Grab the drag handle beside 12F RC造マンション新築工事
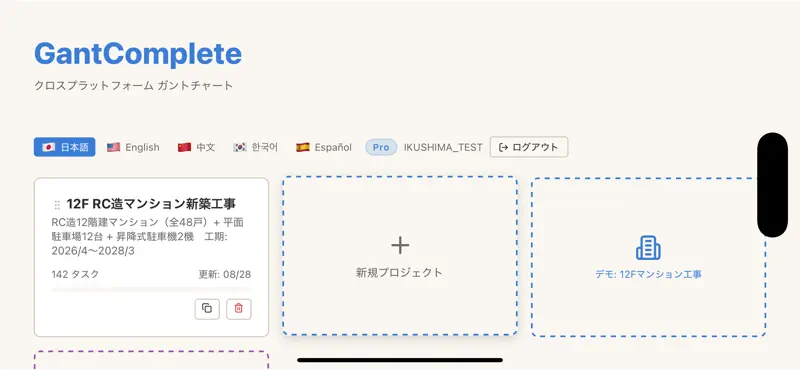800x370 pixels. [x=57, y=205]
